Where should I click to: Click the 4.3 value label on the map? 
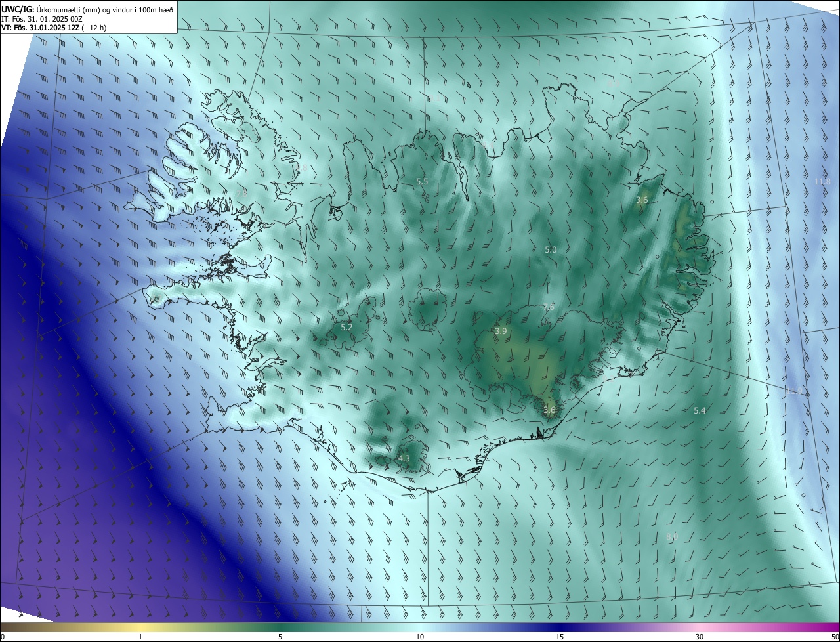coord(404,458)
